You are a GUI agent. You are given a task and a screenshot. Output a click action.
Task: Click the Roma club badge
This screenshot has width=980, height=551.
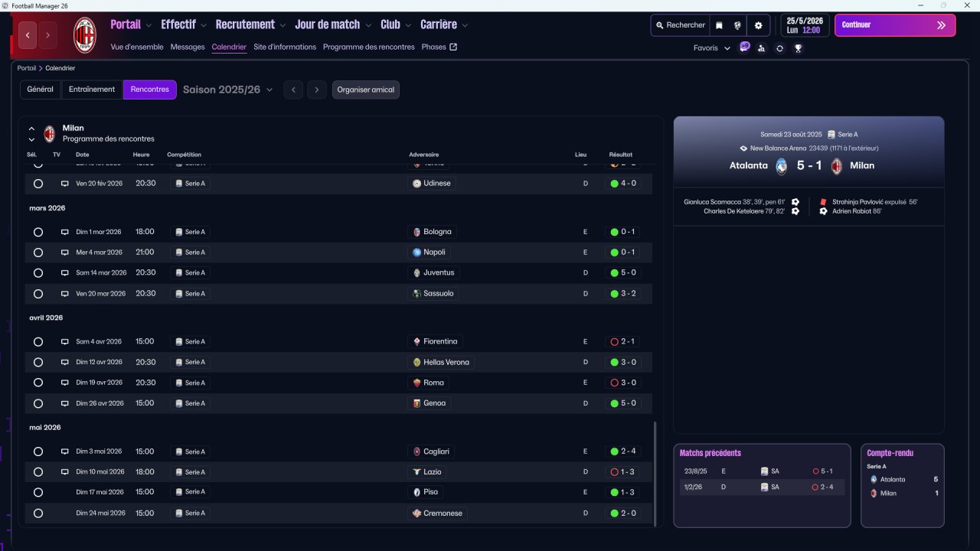click(x=416, y=383)
